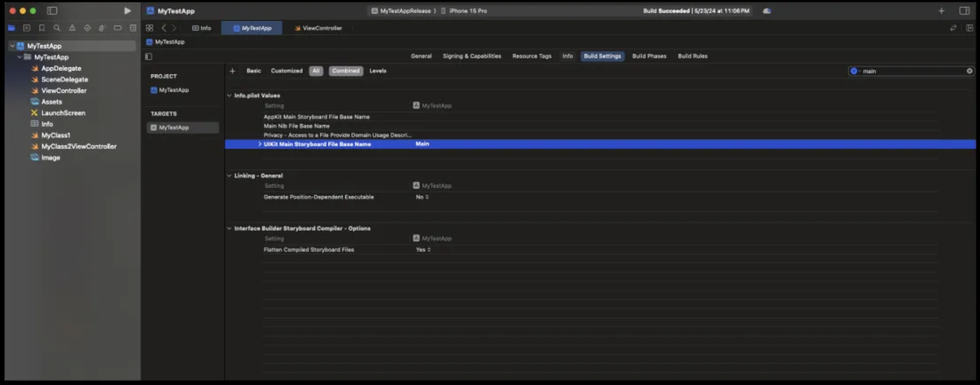The height and width of the screenshot is (385, 980).
Task: Open the Breakpoint navigator icon
Action: pyautogui.click(x=118, y=28)
